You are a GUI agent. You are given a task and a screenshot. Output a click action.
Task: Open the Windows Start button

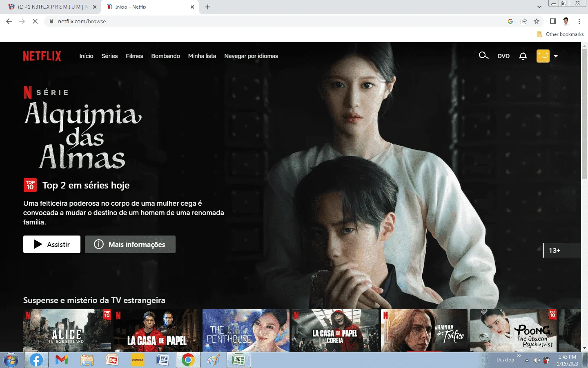[11, 360]
